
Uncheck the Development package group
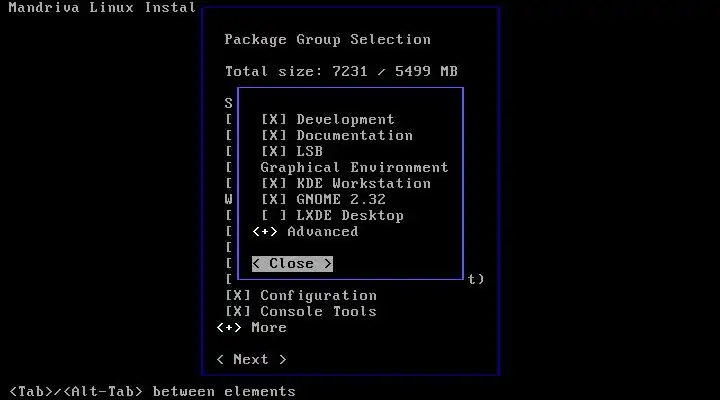[274, 119]
